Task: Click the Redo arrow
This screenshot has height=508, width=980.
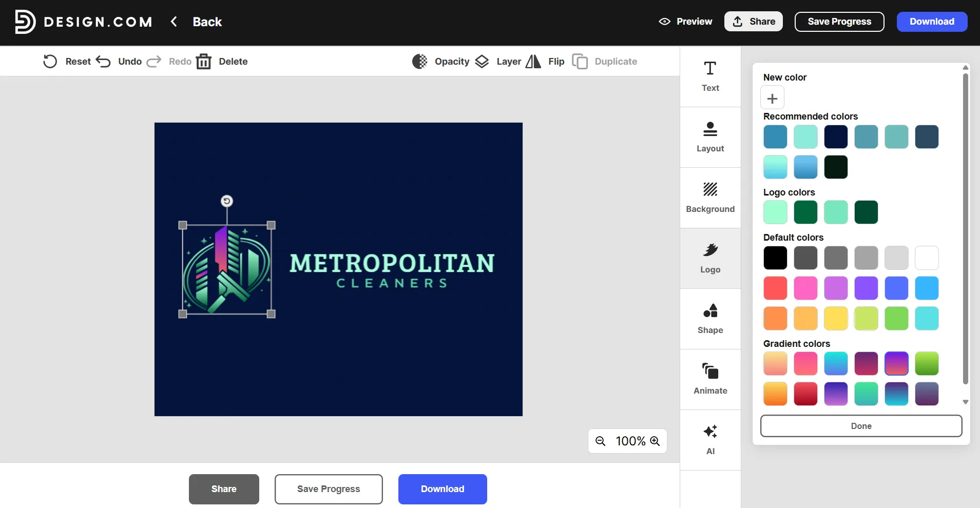Action: (x=154, y=62)
